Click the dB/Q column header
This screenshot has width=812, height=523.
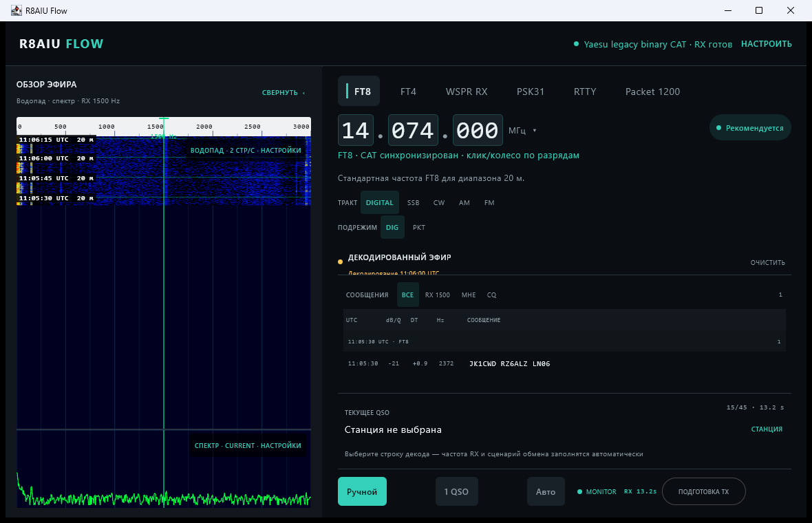393,320
